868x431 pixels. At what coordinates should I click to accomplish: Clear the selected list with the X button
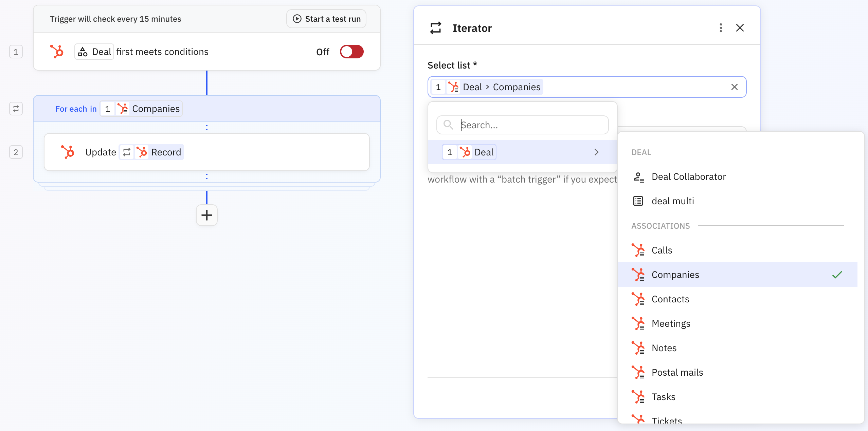point(735,87)
